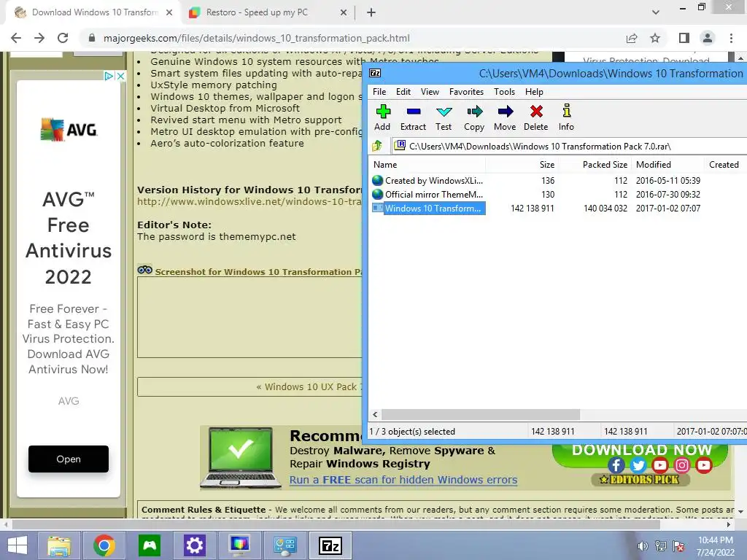Open MajorGeeks Twitter icon
747x560 pixels.
[638, 464]
